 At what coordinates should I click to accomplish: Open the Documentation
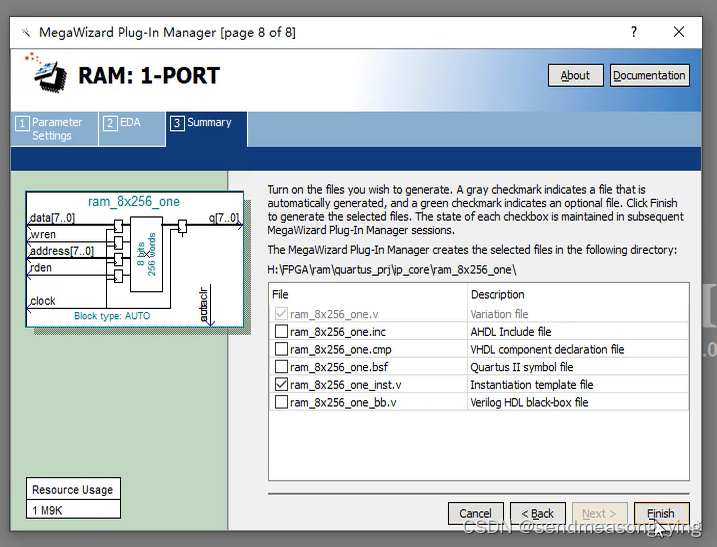(x=649, y=75)
